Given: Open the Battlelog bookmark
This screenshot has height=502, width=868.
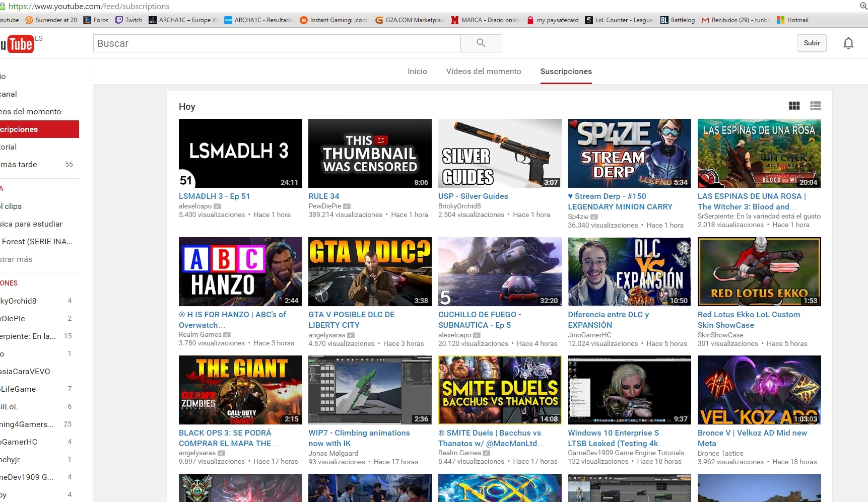Looking at the screenshot, I should 678,20.
